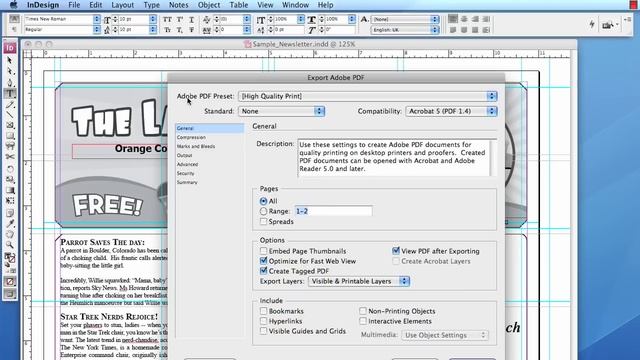The width and height of the screenshot is (640, 360).
Task: Open the Times New Roman font dropdown
Action: (x=97, y=19)
